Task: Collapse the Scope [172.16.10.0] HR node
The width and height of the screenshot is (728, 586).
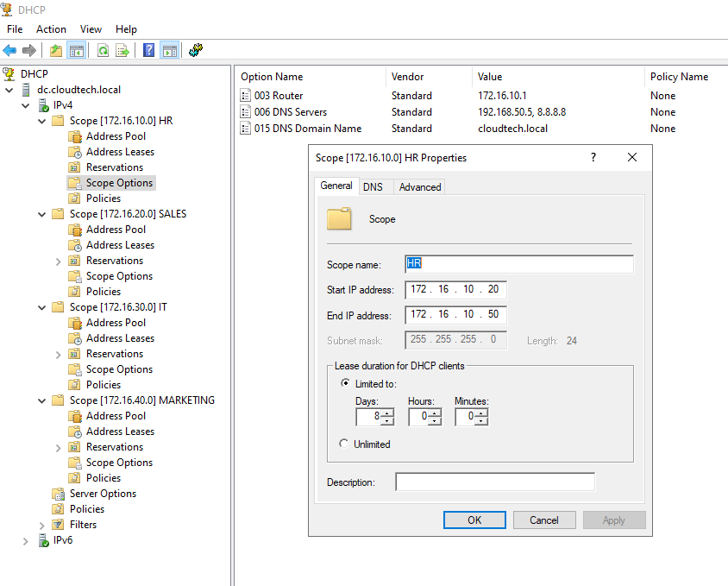Action: click(x=42, y=121)
